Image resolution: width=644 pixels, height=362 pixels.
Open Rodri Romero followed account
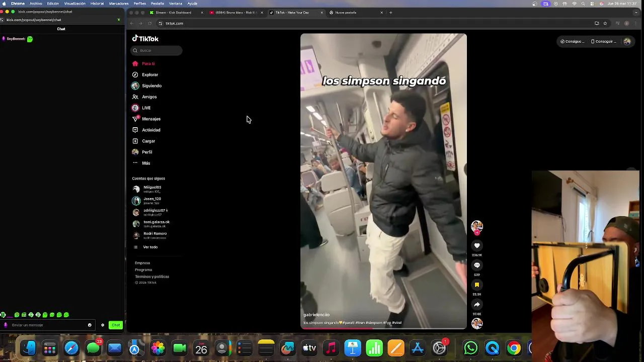(149, 235)
